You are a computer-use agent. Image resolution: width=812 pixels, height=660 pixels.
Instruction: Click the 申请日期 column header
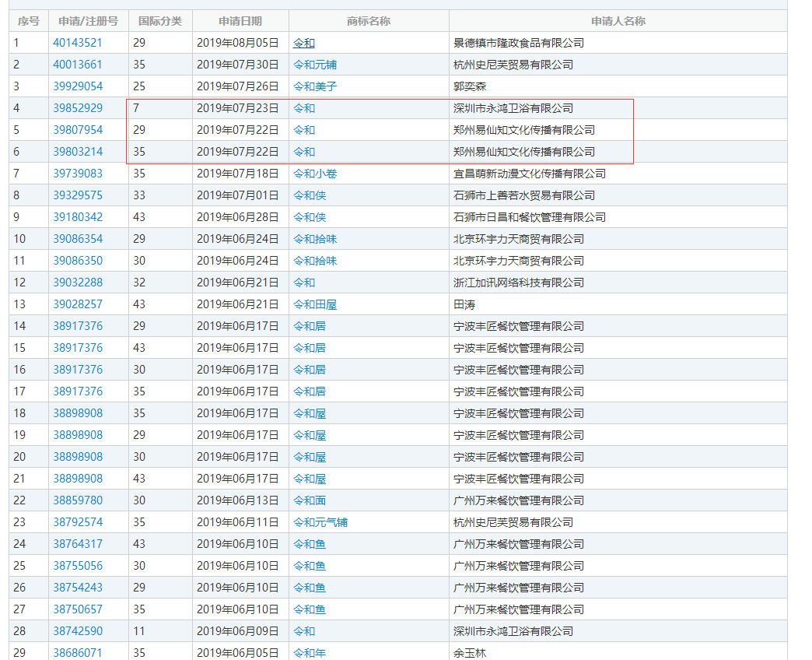[x=240, y=21]
